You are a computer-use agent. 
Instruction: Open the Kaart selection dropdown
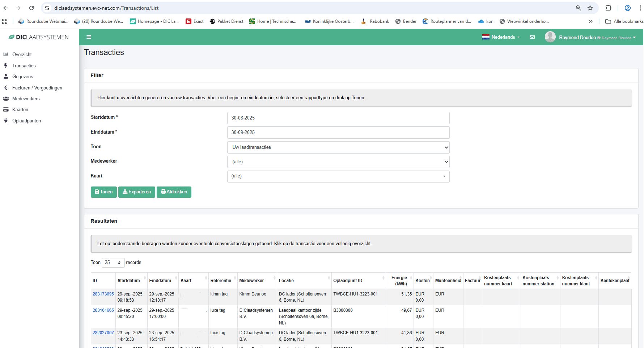coord(338,176)
